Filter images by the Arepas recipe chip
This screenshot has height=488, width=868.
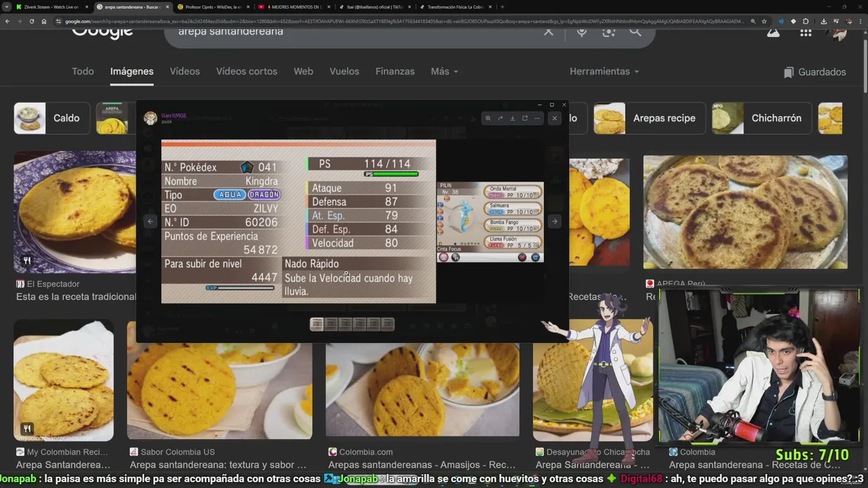pos(650,118)
